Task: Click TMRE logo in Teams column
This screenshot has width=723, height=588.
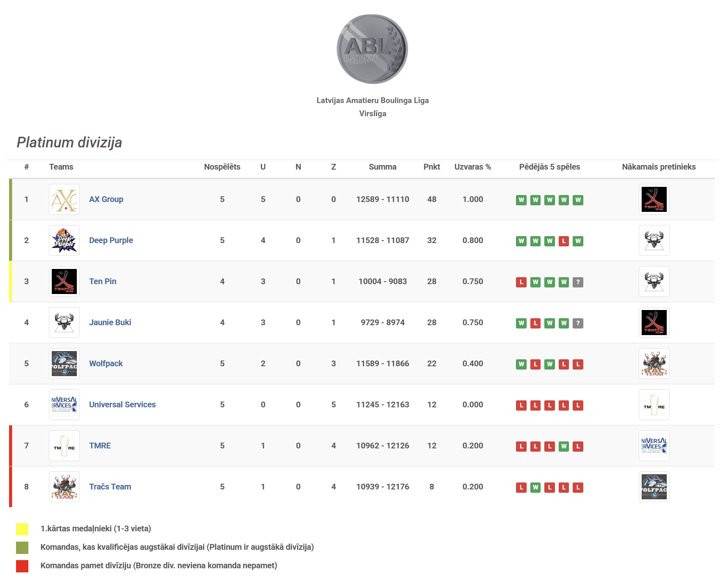Action: (64, 446)
